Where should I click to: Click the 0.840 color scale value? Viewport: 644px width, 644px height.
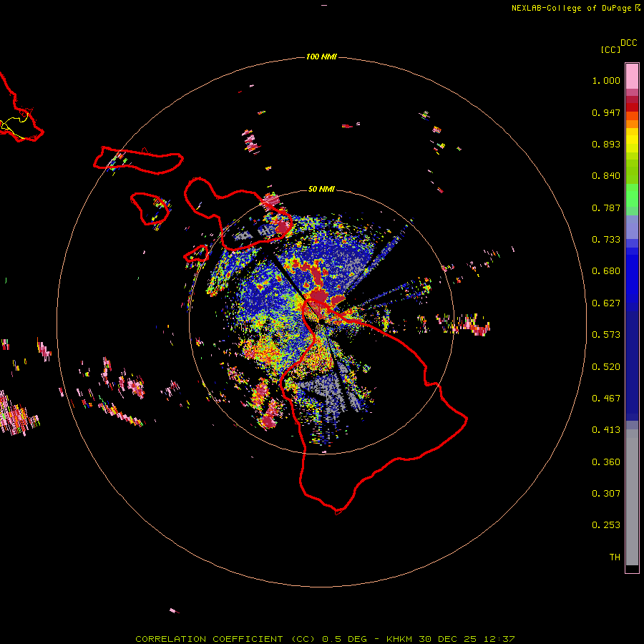click(606, 176)
